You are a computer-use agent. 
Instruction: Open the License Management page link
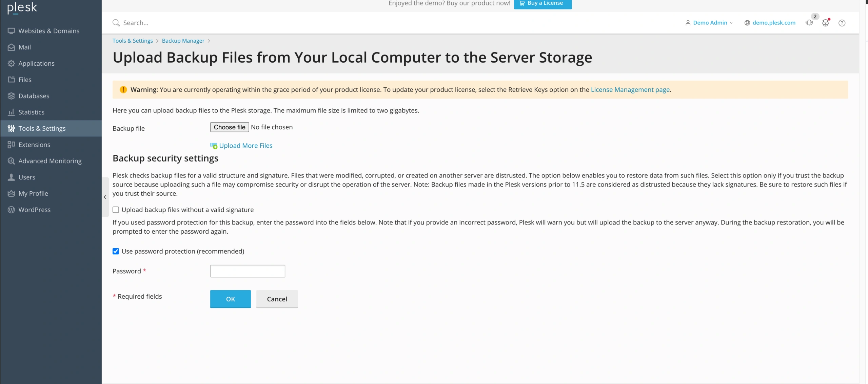pyautogui.click(x=630, y=90)
